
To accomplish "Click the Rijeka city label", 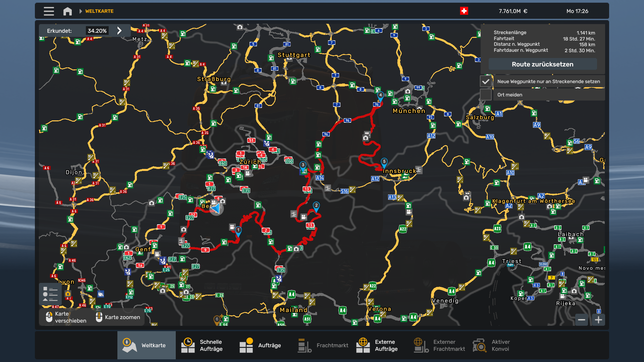I will (x=566, y=303).
